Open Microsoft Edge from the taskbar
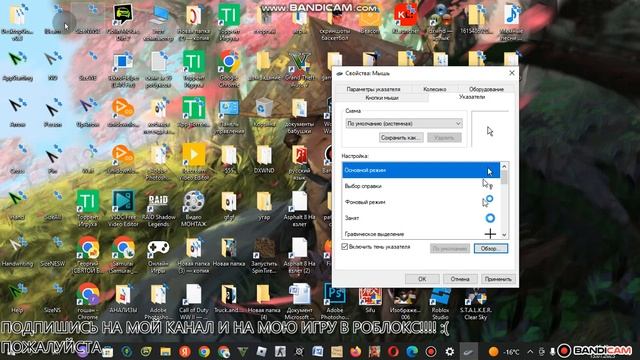 pos(412,351)
